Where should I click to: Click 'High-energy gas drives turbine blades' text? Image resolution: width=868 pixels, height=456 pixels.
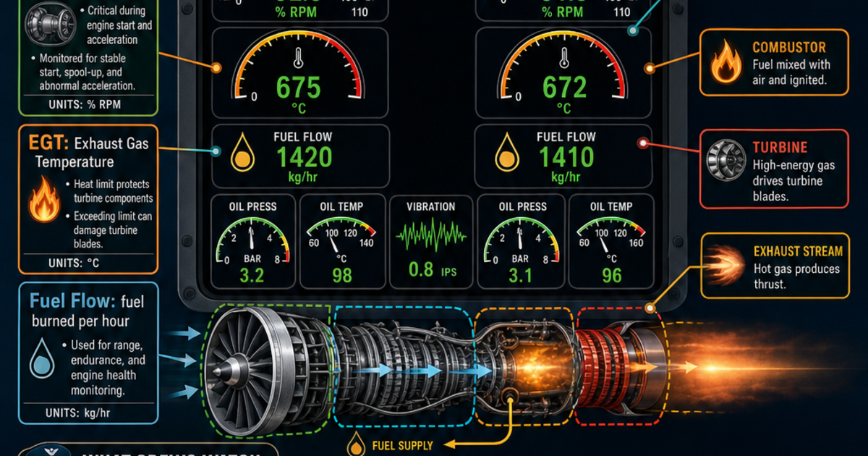point(793,180)
